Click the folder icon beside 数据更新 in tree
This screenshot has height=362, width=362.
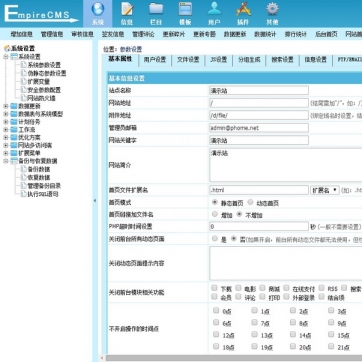pos(14,106)
